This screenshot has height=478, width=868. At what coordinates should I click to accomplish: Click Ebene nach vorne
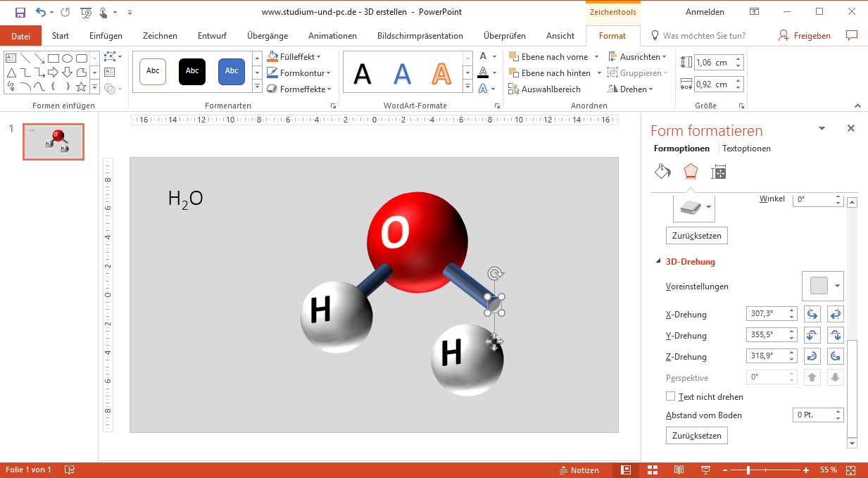tap(554, 56)
